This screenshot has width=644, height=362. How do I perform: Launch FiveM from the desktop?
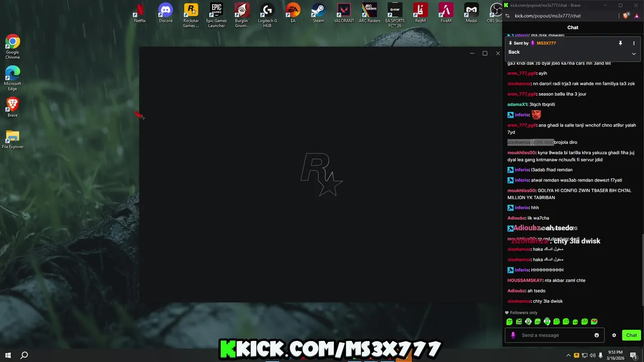446,14
